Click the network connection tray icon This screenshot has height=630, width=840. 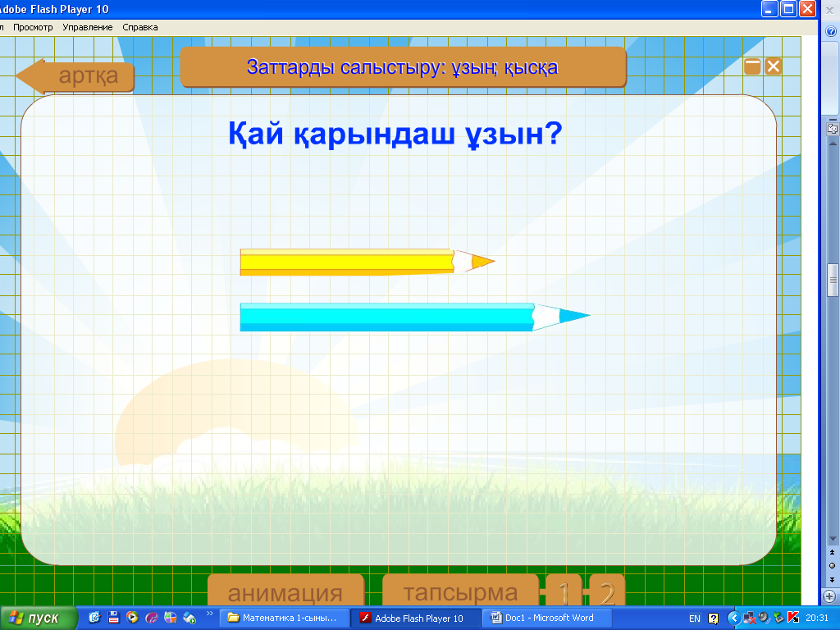tap(750, 619)
